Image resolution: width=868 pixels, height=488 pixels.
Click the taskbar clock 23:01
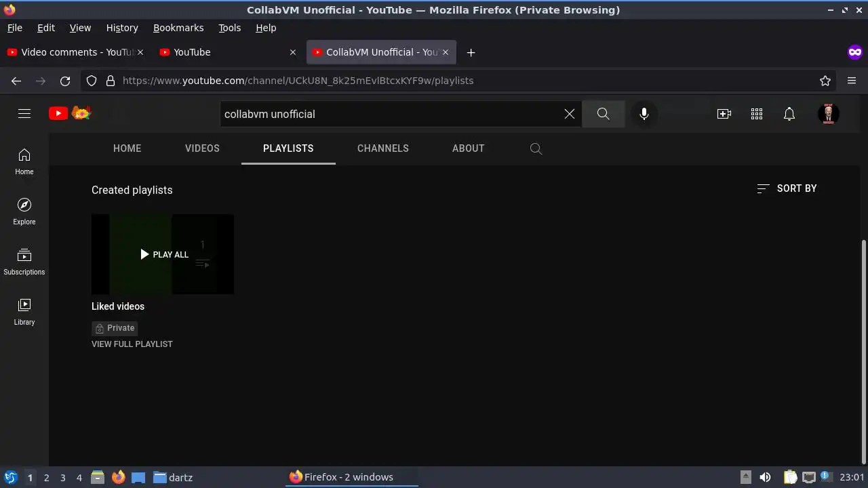(852, 477)
